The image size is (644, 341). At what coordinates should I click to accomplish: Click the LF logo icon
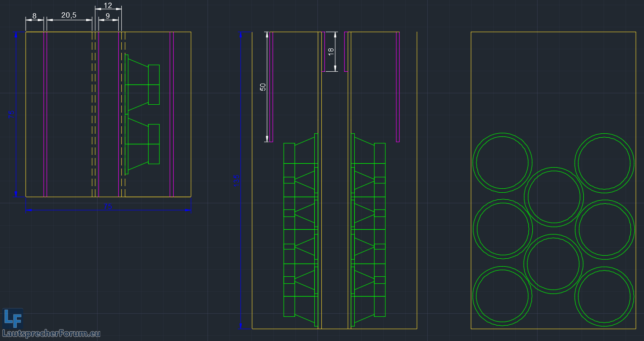click(13, 318)
